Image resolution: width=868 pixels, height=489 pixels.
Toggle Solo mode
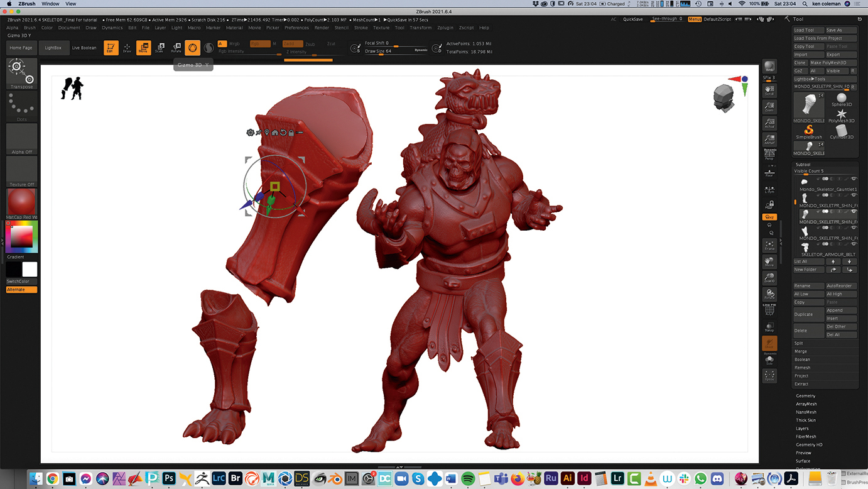point(769,360)
